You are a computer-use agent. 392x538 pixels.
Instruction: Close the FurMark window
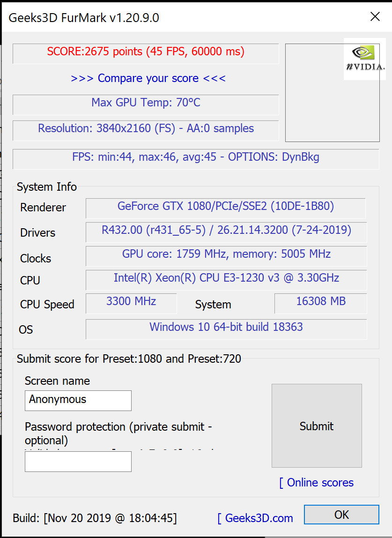click(x=375, y=16)
